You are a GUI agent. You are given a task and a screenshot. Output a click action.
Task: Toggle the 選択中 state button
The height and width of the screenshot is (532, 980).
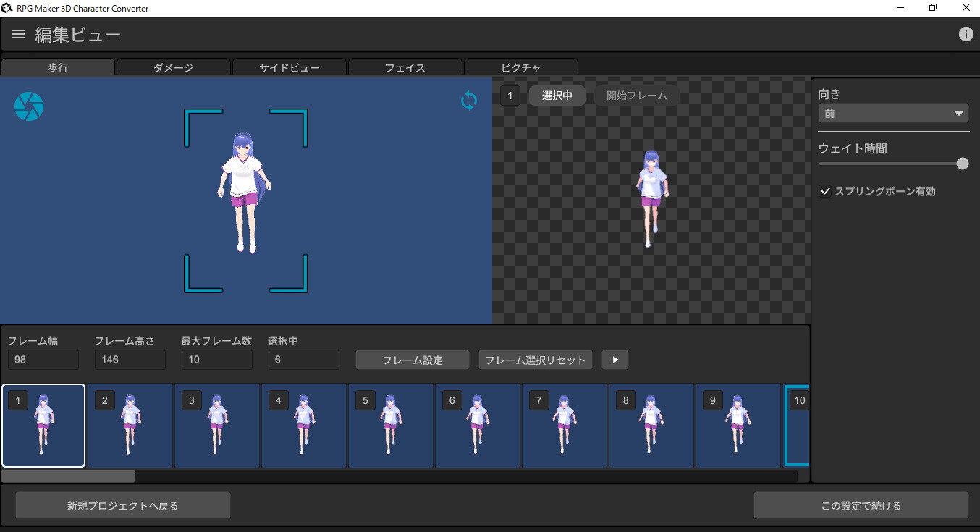[556, 95]
